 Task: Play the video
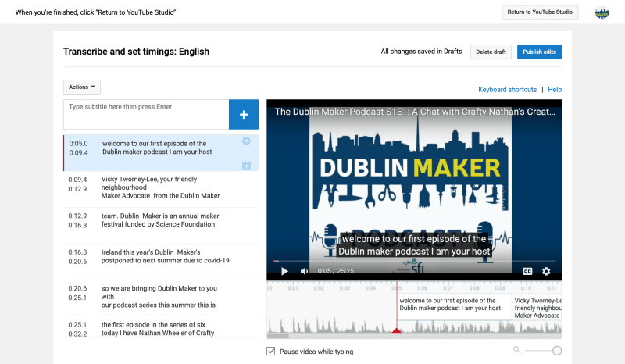point(284,271)
